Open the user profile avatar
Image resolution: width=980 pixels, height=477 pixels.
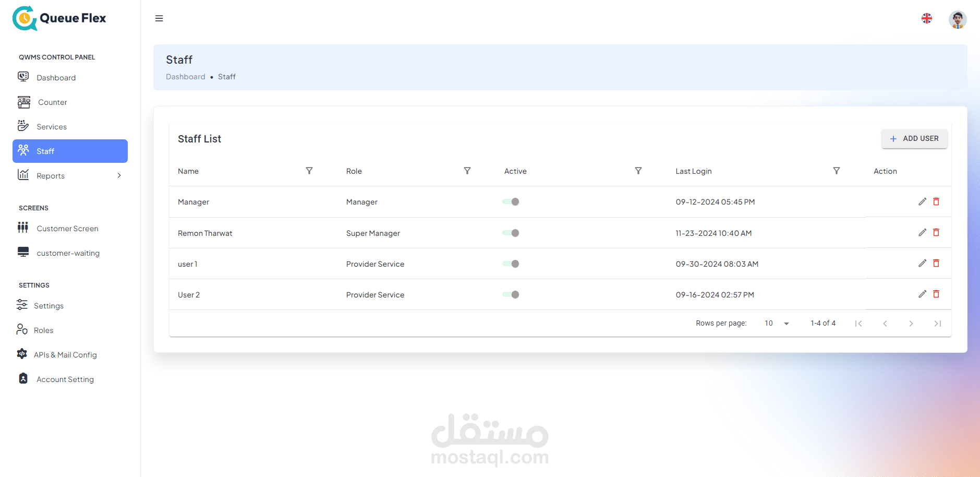tap(958, 19)
